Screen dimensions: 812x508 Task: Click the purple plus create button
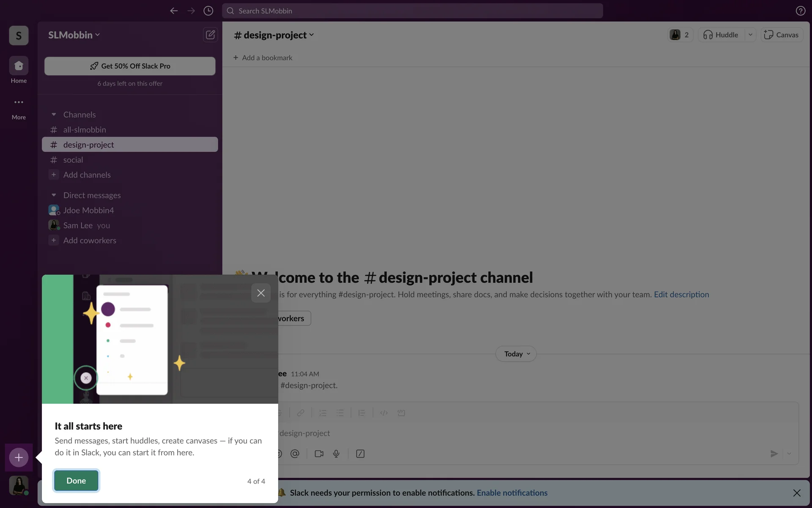19,458
